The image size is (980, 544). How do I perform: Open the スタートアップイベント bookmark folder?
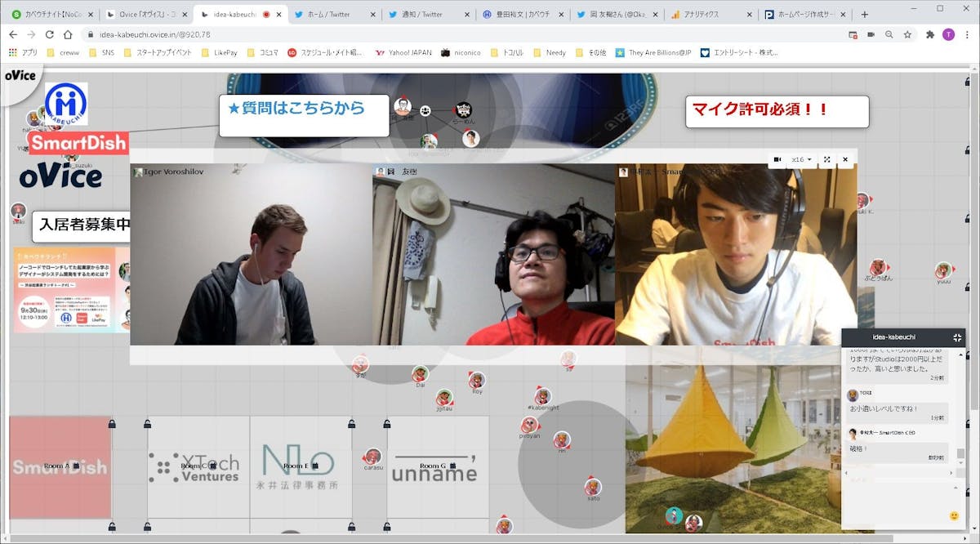[158, 52]
